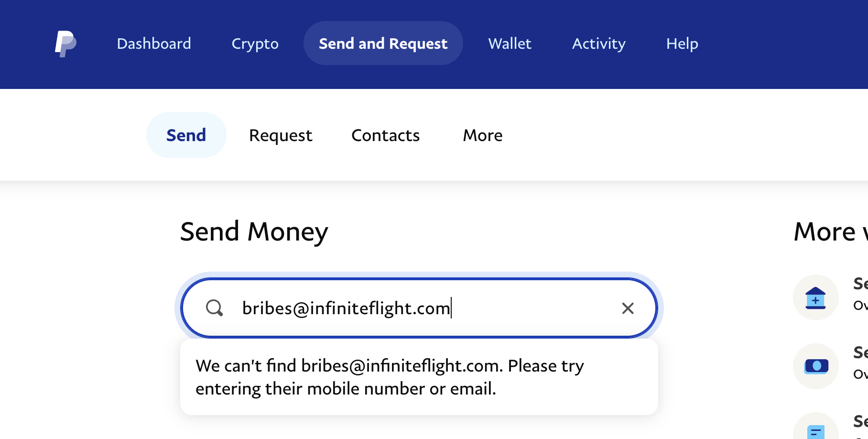Switch to the Request tab
This screenshot has width=868, height=439.
tap(281, 135)
